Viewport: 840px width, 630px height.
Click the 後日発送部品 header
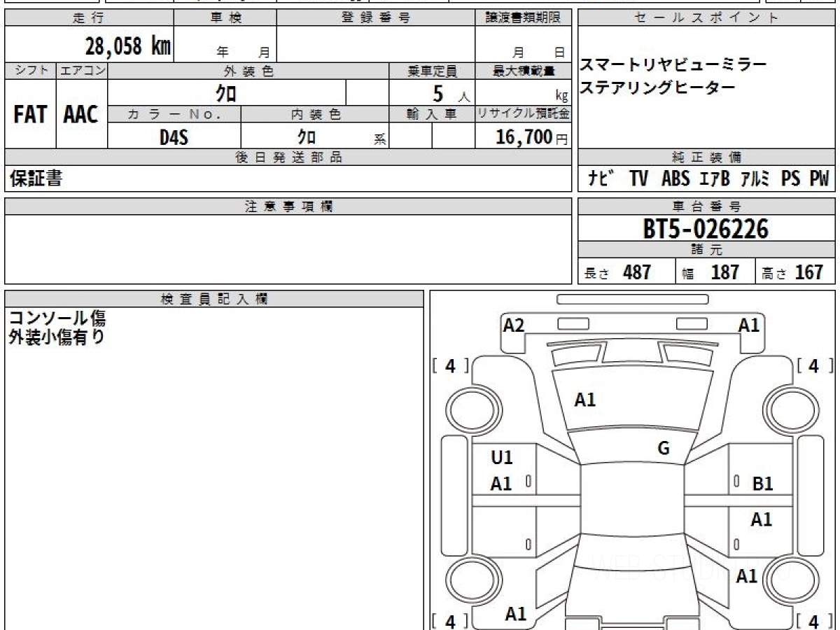coord(288,157)
